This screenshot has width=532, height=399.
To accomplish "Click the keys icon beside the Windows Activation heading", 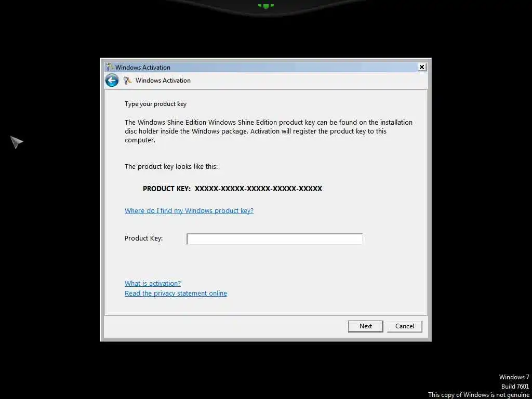I will [127, 81].
